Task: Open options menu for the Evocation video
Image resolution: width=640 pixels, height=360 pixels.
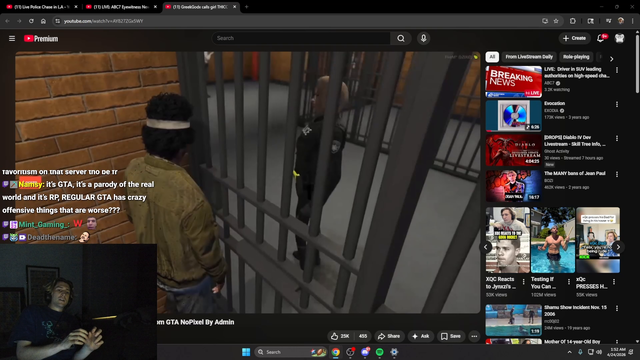Action: tap(617, 104)
